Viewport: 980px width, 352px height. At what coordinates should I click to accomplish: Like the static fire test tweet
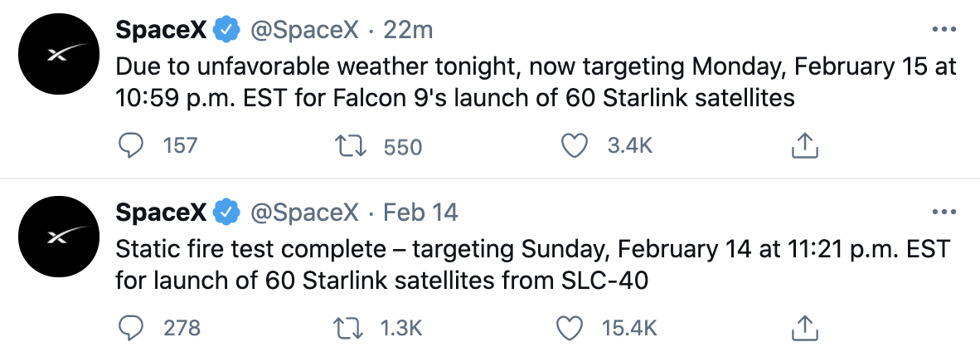tap(570, 328)
